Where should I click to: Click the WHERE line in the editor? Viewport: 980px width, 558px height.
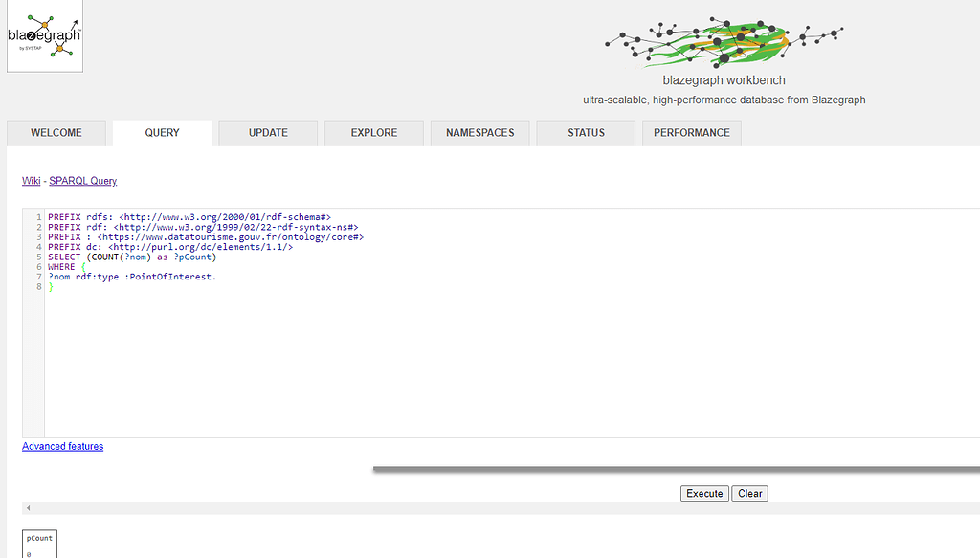click(67, 267)
